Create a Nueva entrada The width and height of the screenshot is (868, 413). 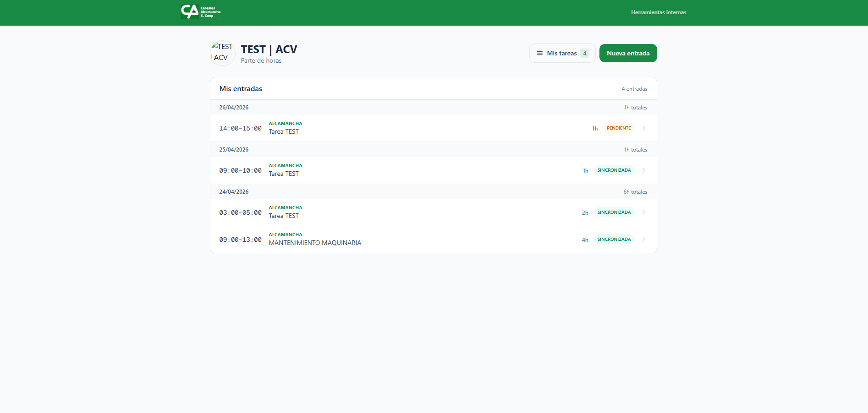point(628,53)
